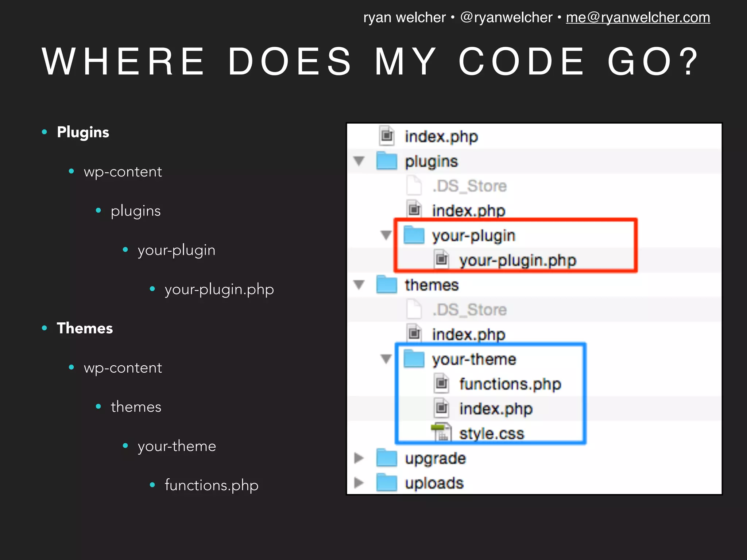Viewport: 747px width, 560px height.
Task: Select index.php name under plugins folder
Action: pyautogui.click(x=469, y=211)
